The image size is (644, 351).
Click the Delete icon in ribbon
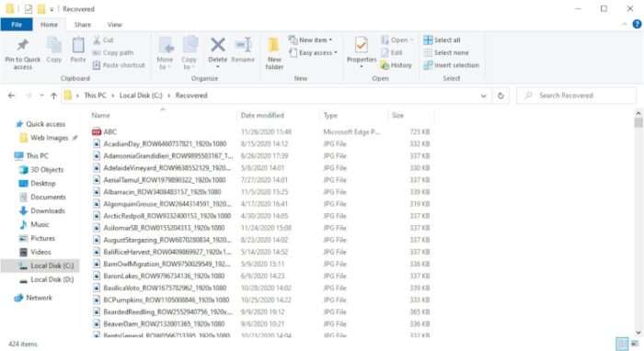coord(218,45)
